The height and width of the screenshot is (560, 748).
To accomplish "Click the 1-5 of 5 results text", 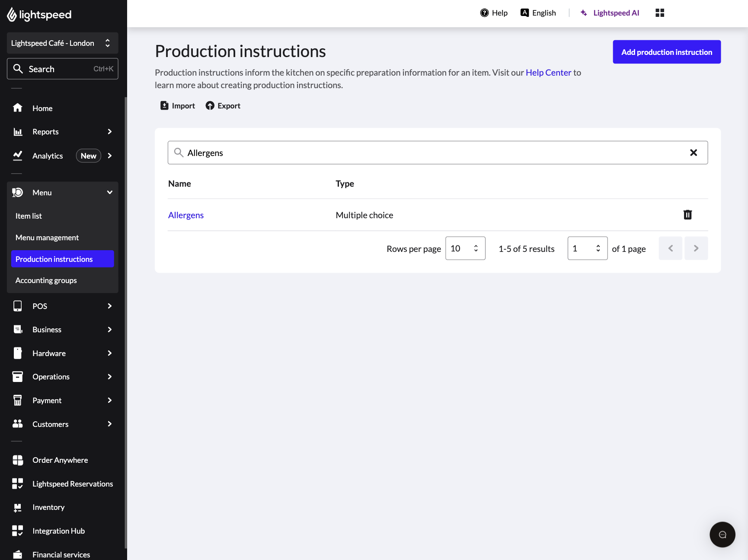I will tap(526, 249).
